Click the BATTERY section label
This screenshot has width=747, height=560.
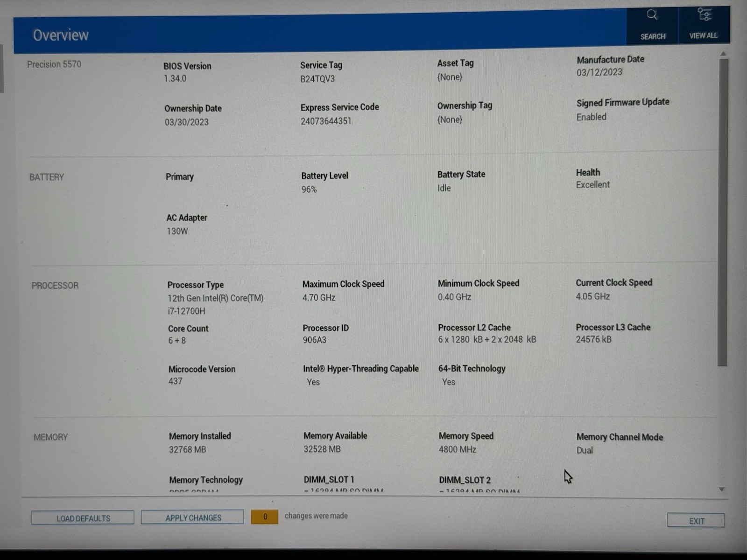(x=47, y=177)
